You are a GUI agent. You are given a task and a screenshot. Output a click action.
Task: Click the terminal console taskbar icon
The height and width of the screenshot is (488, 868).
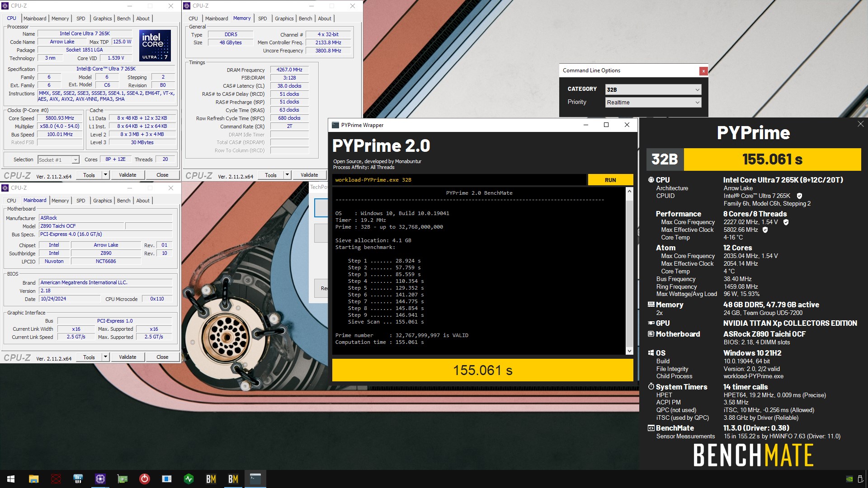[255, 479]
